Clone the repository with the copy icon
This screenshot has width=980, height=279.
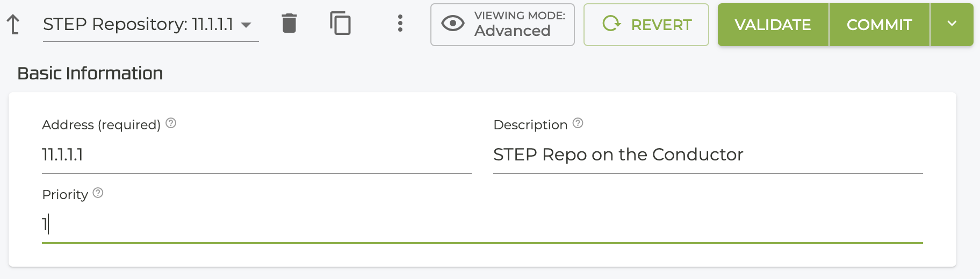coord(340,24)
